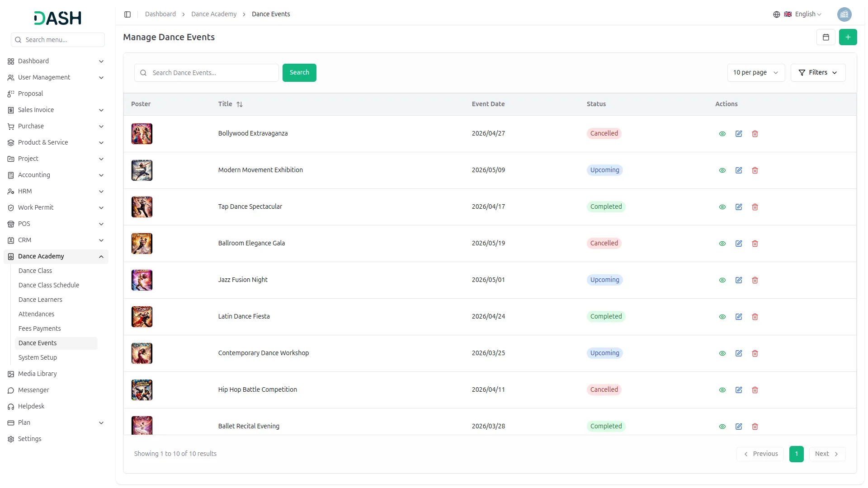This screenshot has height=488, width=868.
Task: Expand the Filters dropdown
Action: pos(818,73)
